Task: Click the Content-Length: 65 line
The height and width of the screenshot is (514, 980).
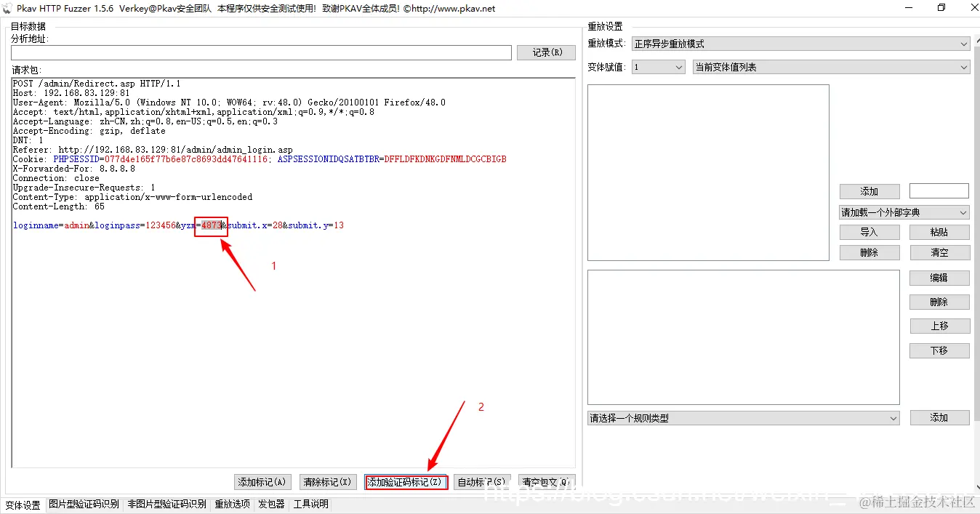Action: pos(59,206)
